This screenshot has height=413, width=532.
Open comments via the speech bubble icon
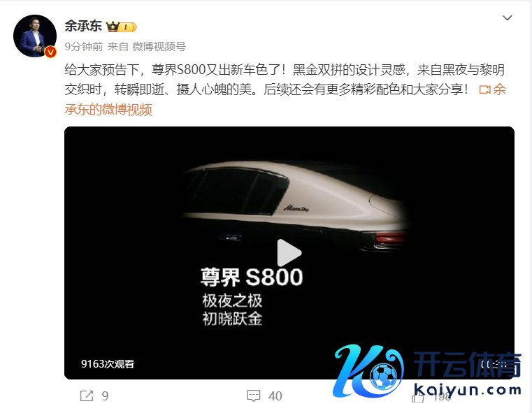pos(254,396)
